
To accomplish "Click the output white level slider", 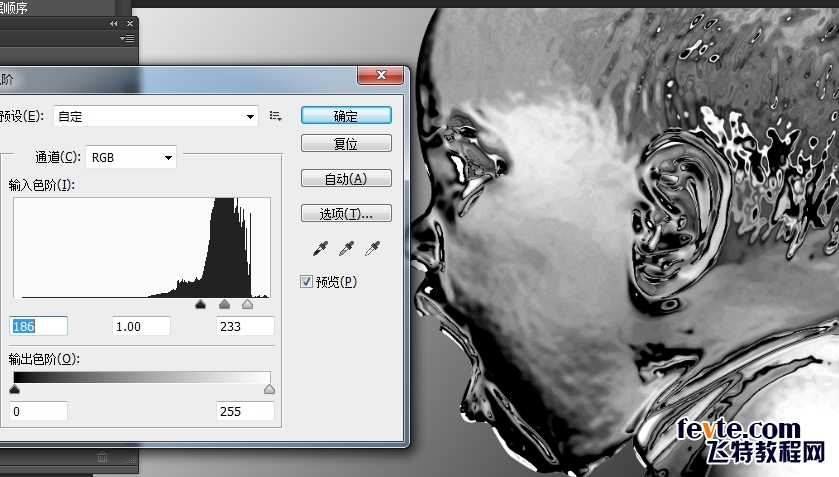I will click(x=270, y=389).
